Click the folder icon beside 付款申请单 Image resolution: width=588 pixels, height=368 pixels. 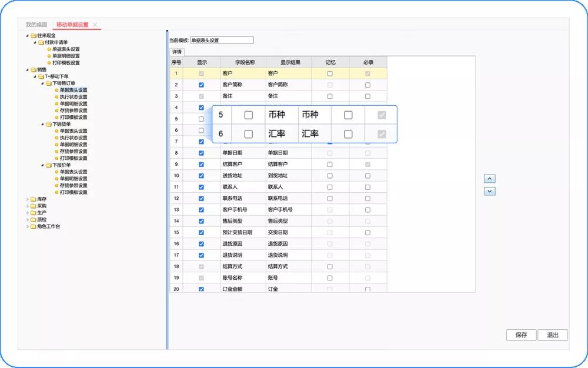pyautogui.click(x=41, y=42)
